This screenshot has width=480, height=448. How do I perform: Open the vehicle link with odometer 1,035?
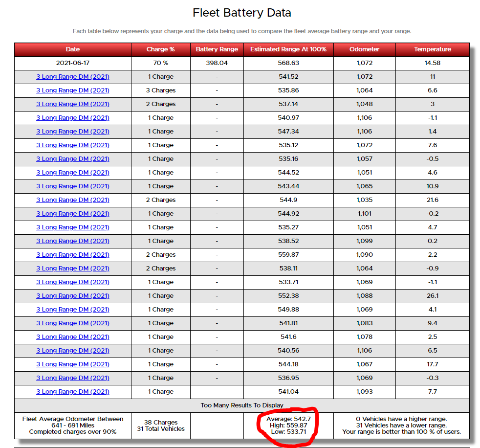pos(73,200)
